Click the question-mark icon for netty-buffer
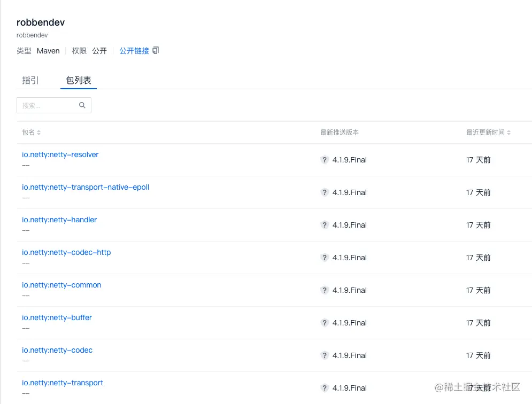The width and height of the screenshot is (532, 404). [x=325, y=323]
